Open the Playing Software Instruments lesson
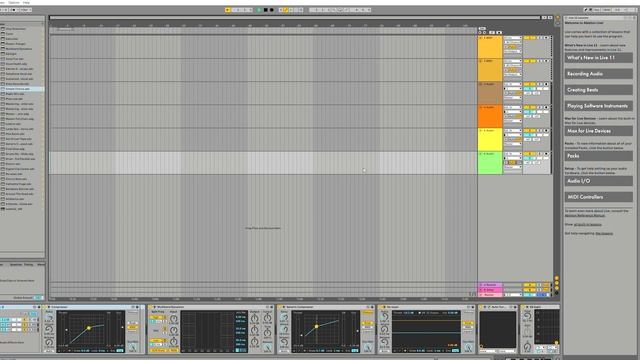Viewport: 640px width, 360px height. click(598, 106)
